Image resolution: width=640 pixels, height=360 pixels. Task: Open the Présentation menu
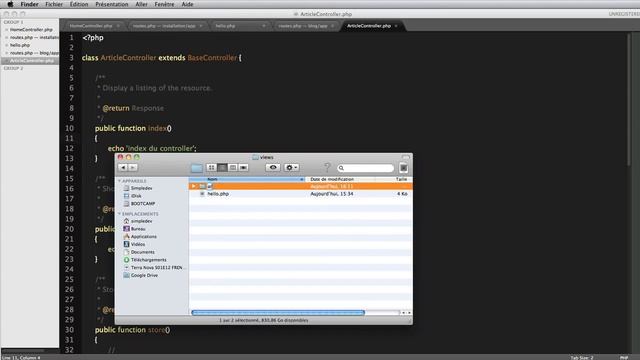(x=111, y=4)
